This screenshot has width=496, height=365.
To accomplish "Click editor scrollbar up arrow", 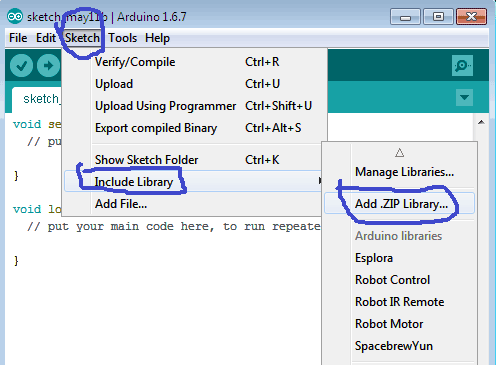I will pyautogui.click(x=481, y=122).
